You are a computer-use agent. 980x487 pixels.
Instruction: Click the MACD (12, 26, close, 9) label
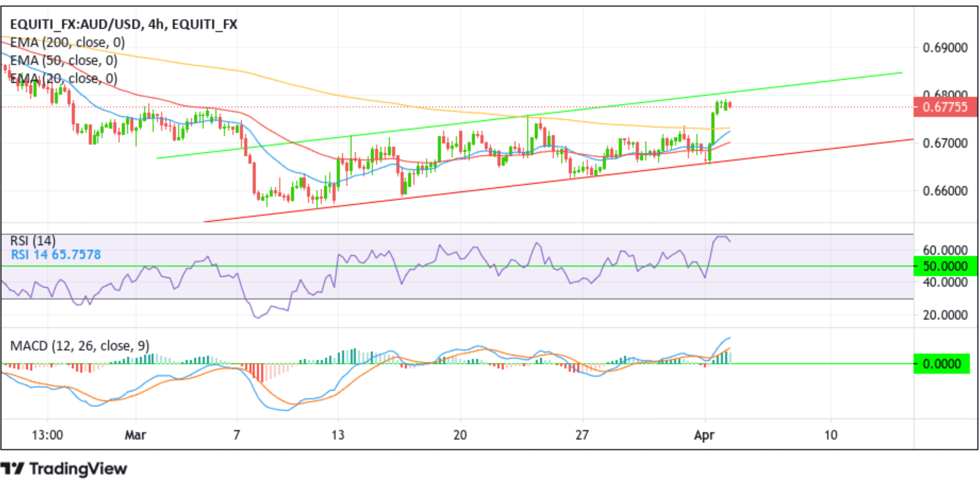(79, 346)
